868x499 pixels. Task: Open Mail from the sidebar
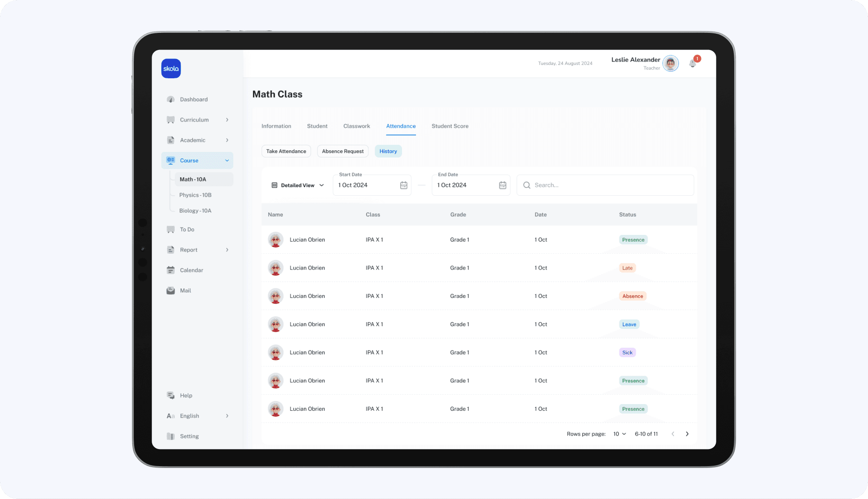tap(185, 291)
